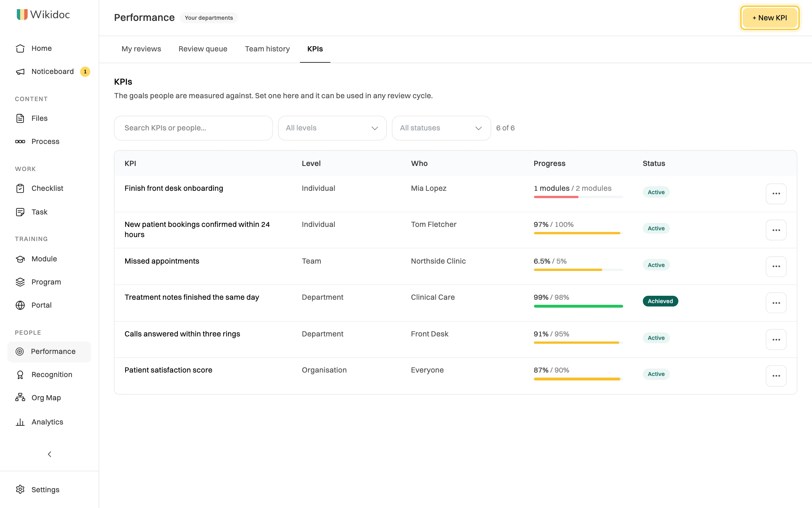Open Noticeboard megaphone icon
Image resolution: width=812 pixels, height=508 pixels.
tap(20, 72)
